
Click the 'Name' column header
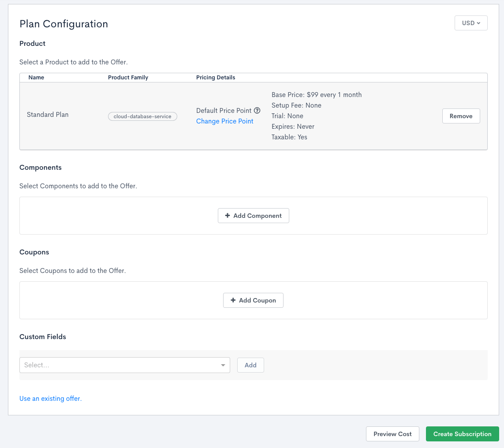pyautogui.click(x=36, y=78)
